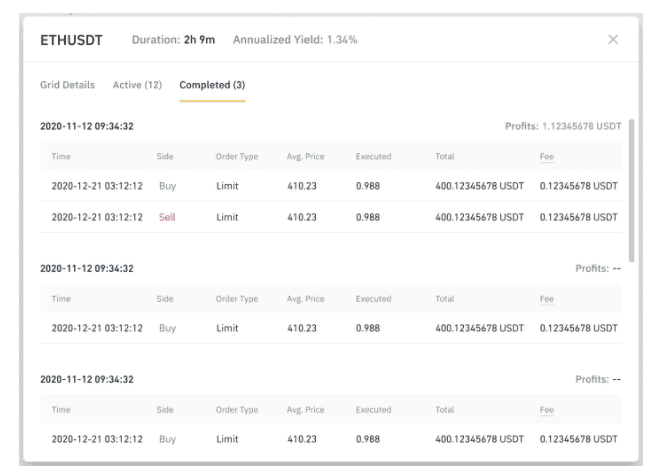Click the Sell row fee 0.12345678 USDT

[579, 217]
